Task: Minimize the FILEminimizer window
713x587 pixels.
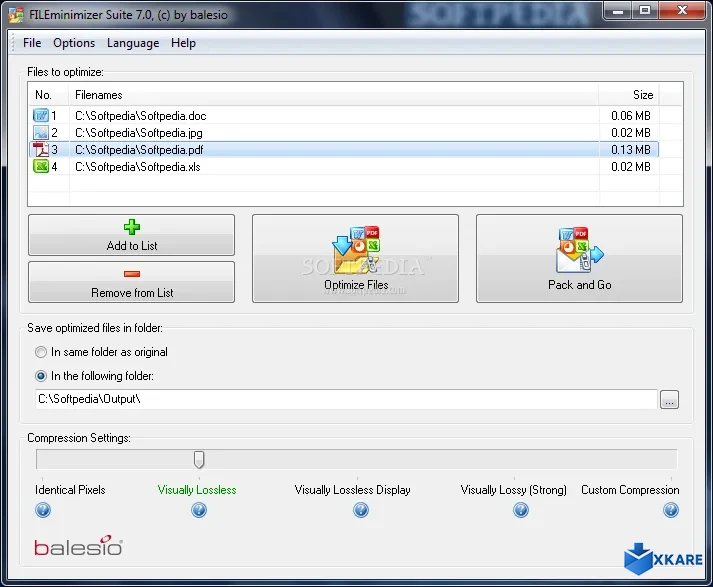Action: (618, 10)
